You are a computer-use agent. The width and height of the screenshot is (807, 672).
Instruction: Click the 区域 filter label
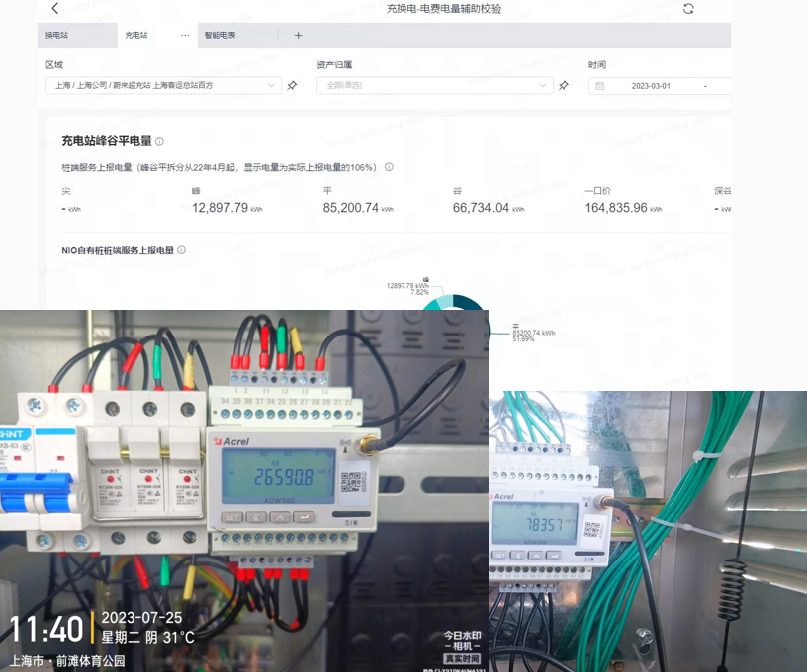point(54,65)
